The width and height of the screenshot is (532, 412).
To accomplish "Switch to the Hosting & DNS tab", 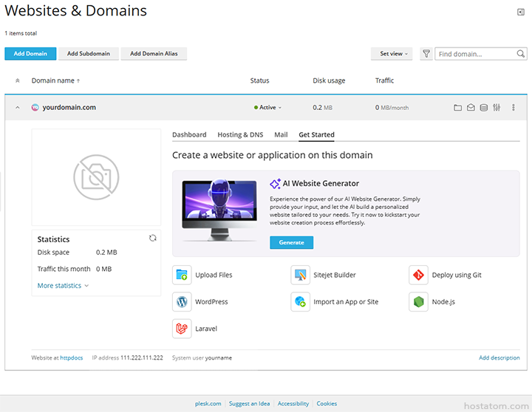I will pos(240,135).
